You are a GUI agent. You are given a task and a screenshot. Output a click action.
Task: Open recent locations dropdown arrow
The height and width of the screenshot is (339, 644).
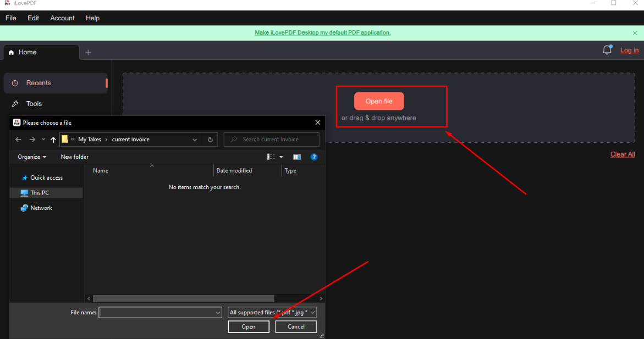click(43, 140)
